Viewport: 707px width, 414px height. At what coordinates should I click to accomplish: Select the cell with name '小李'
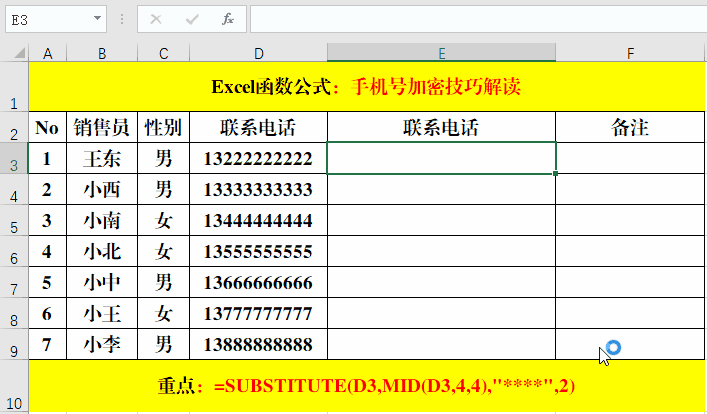(x=102, y=345)
